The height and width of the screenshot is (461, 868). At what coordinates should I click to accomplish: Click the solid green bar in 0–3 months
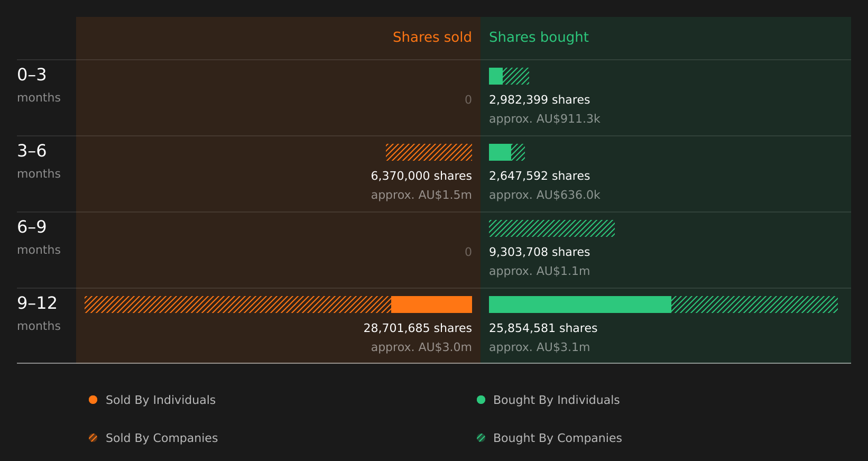click(x=496, y=76)
